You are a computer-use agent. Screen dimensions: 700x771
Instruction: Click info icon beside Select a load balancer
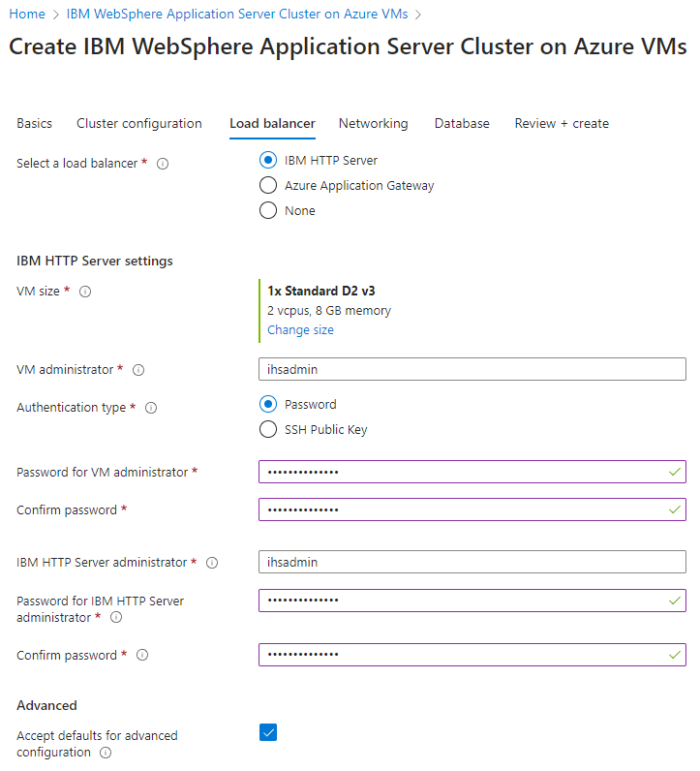pos(163,164)
